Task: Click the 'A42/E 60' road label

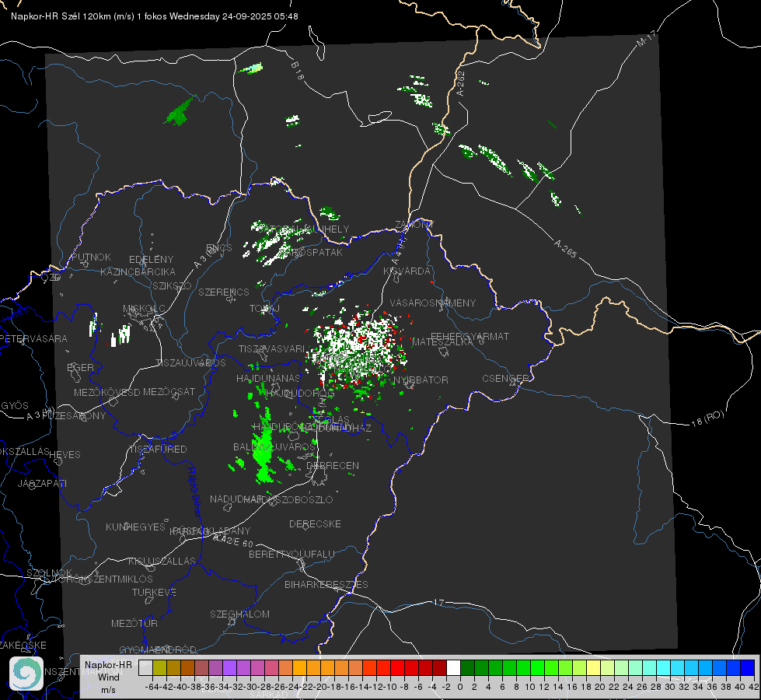Action: 233,541
